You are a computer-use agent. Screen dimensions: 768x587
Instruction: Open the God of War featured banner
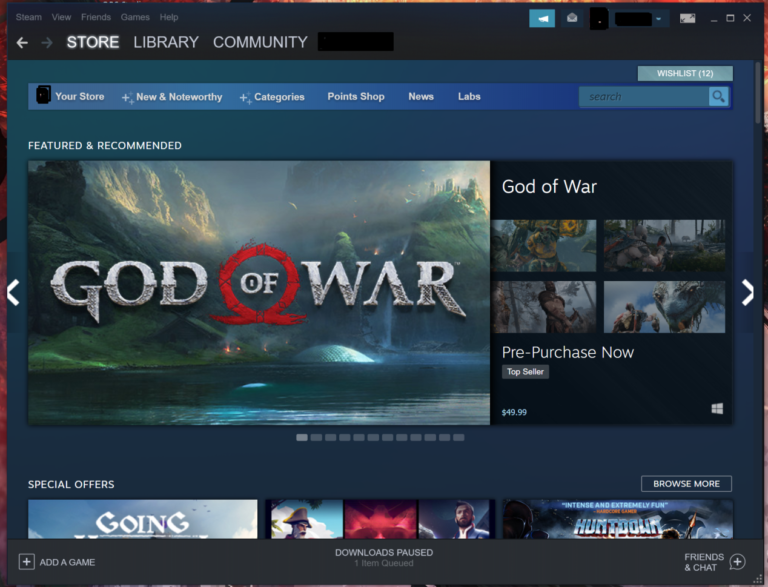[259, 293]
